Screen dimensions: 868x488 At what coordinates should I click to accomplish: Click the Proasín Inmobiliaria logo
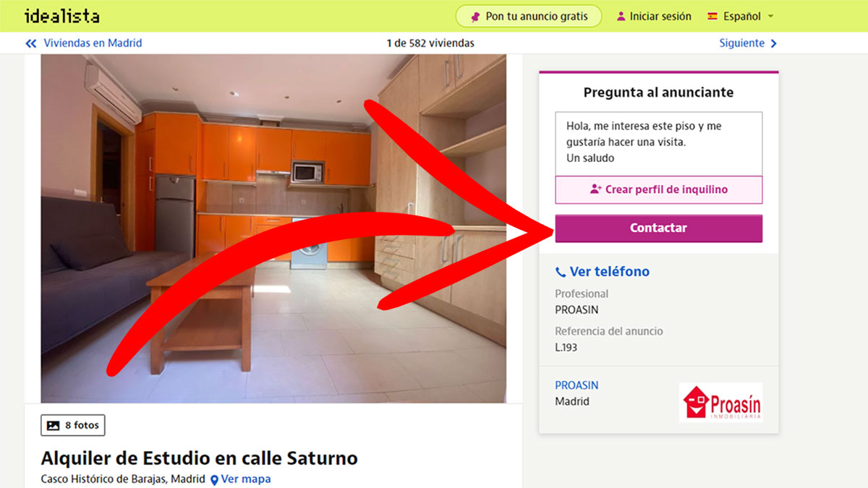pyautogui.click(x=720, y=402)
